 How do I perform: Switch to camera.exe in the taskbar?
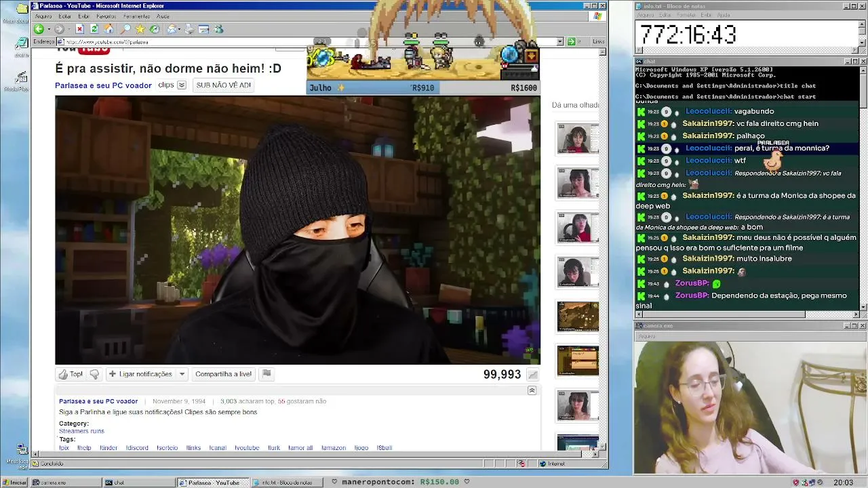[x=65, y=483]
